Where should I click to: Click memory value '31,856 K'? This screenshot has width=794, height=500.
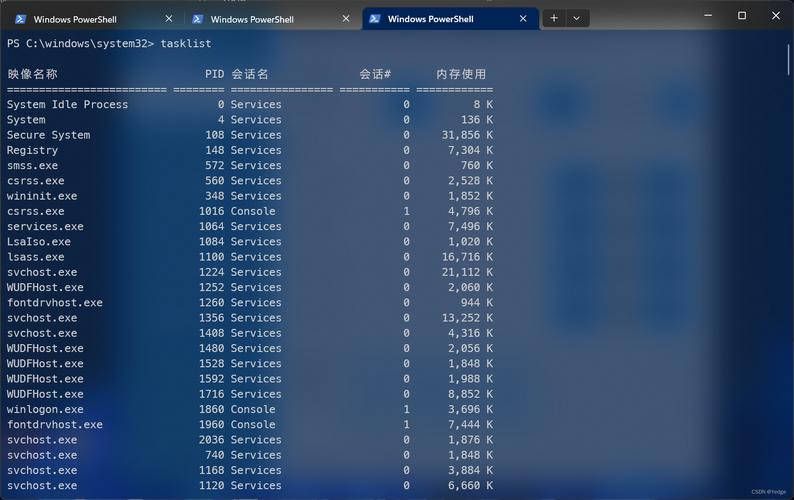pos(467,135)
